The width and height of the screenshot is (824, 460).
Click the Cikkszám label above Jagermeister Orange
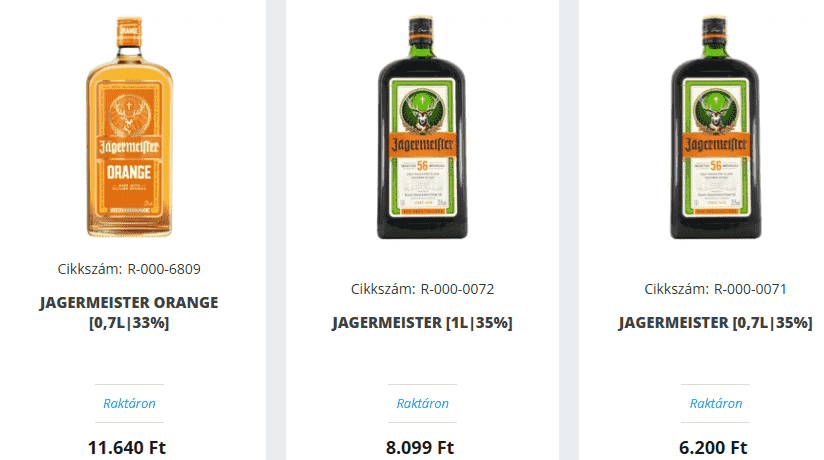coord(90,269)
